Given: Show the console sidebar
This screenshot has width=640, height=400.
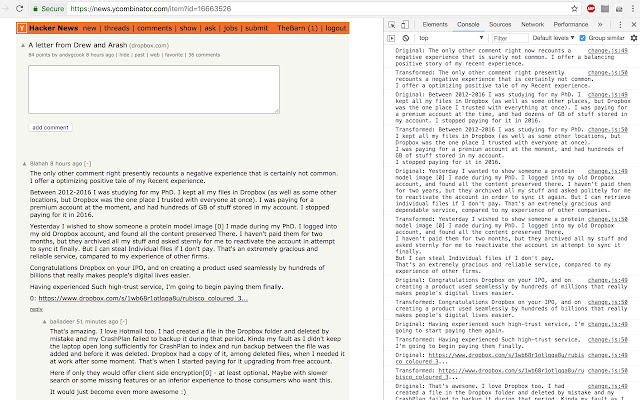Looking at the screenshot, I should (391, 38).
